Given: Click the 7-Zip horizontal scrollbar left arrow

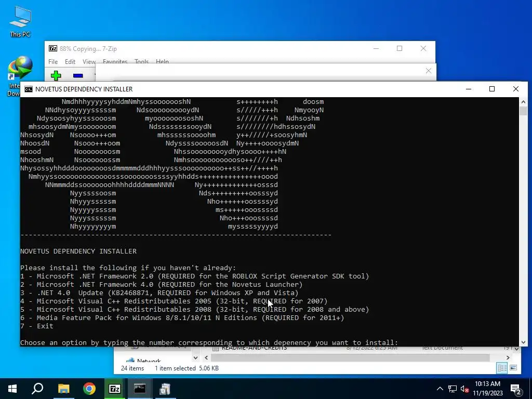Looking at the screenshot, I should [206, 357].
